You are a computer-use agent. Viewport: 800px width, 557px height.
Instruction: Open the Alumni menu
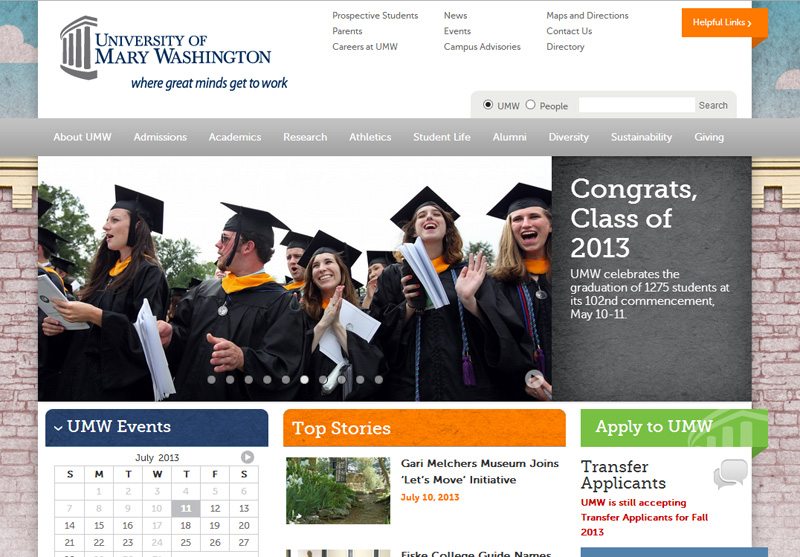click(509, 137)
